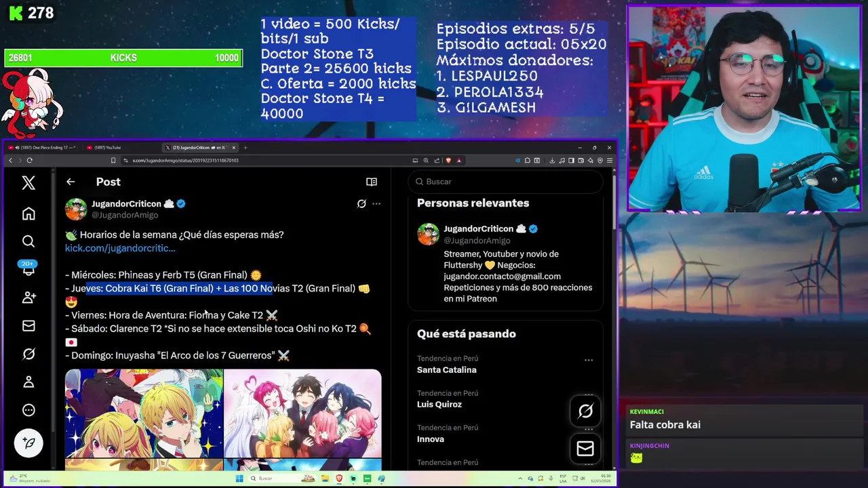
Task: Open the Innova trend
Action: (431, 439)
